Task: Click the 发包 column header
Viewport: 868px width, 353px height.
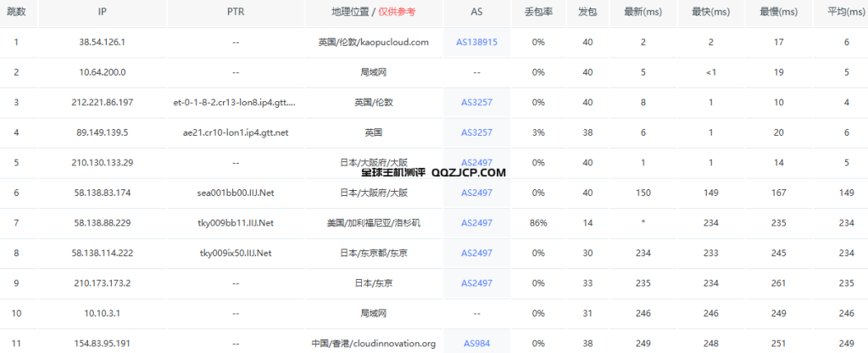Action: (587, 13)
